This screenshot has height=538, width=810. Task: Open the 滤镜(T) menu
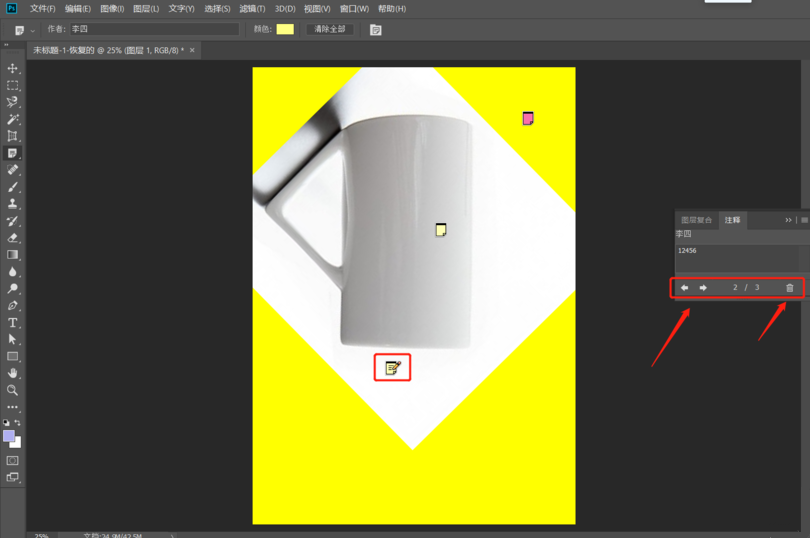pyautogui.click(x=252, y=9)
